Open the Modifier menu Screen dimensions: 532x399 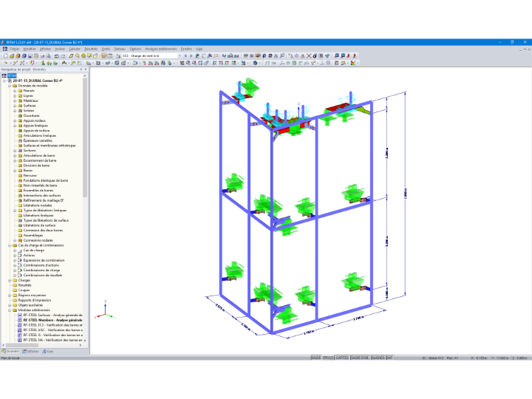click(30, 49)
